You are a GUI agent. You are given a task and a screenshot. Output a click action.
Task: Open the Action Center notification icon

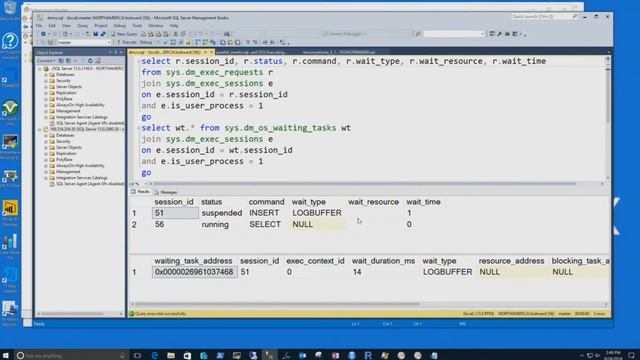631,356
